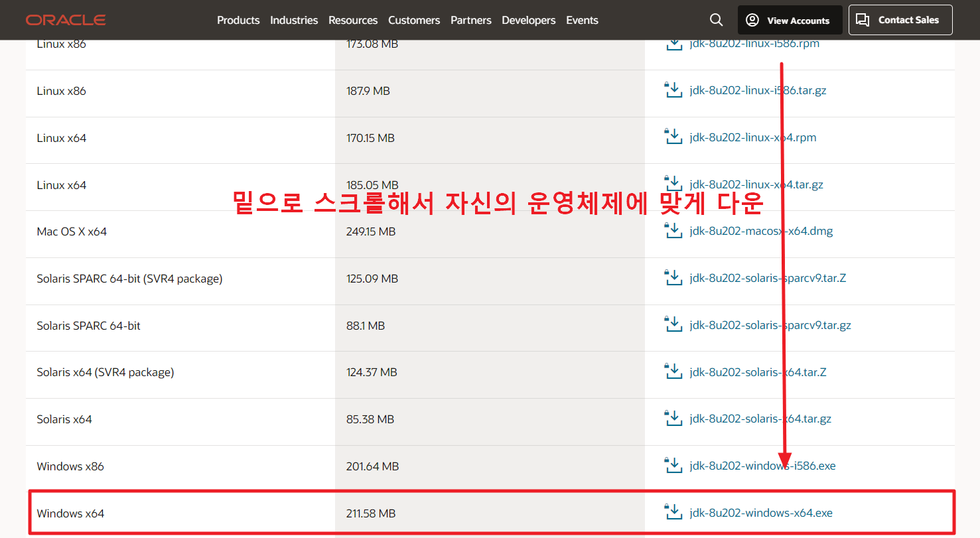Click download icon for jdk-8u202-solaris-sparcv9.tar.Z
980x538 pixels.
[673, 277]
